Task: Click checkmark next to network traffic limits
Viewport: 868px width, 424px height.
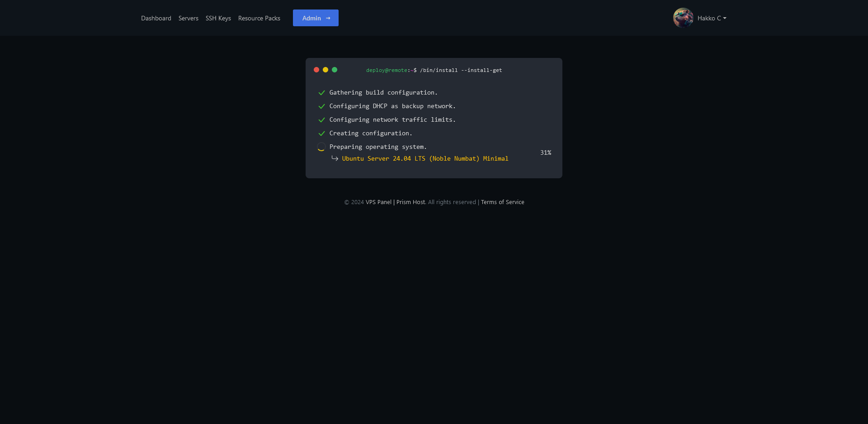Action: 321,120
